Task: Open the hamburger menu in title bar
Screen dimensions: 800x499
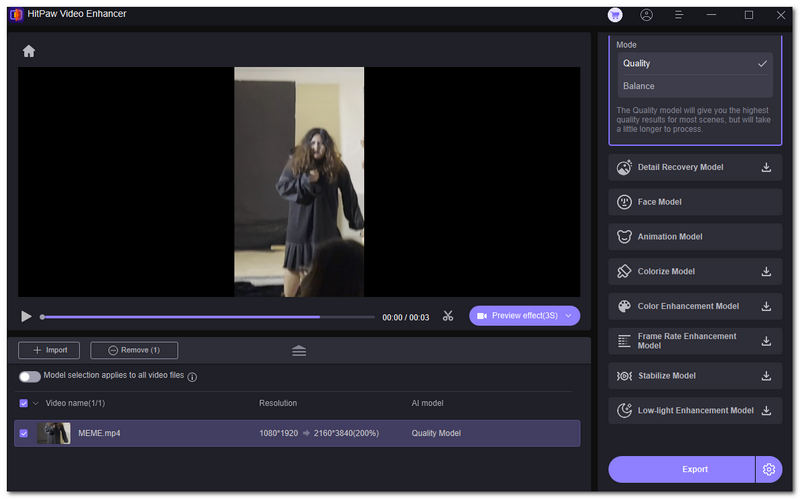Action: tap(679, 15)
